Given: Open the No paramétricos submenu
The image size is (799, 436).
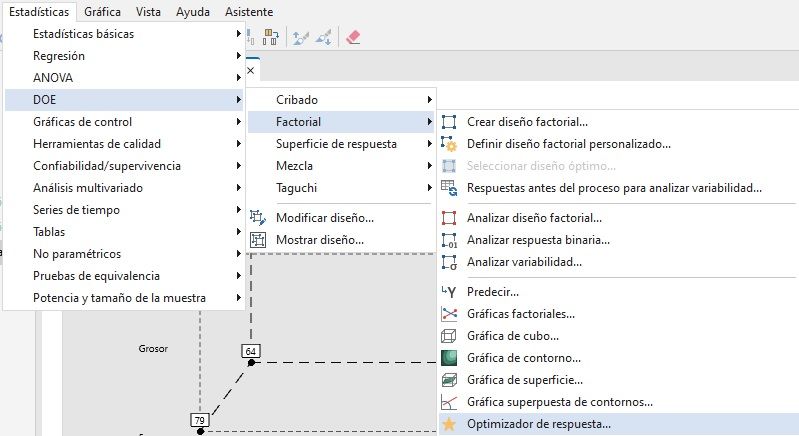Looking at the screenshot, I should tap(124, 253).
